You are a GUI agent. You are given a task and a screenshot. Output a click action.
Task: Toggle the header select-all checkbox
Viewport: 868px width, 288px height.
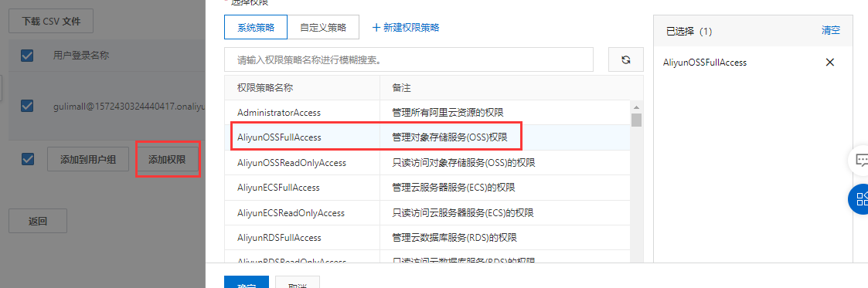[x=26, y=56]
